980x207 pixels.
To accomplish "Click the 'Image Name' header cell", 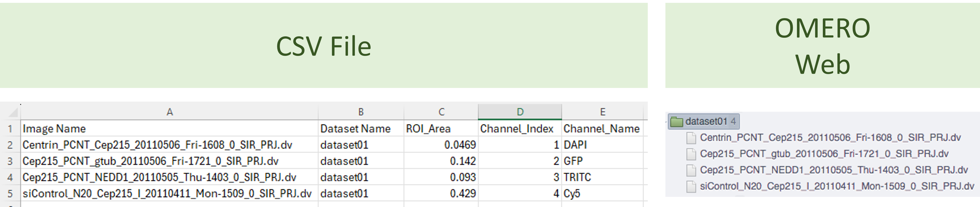I will (x=170, y=129).
